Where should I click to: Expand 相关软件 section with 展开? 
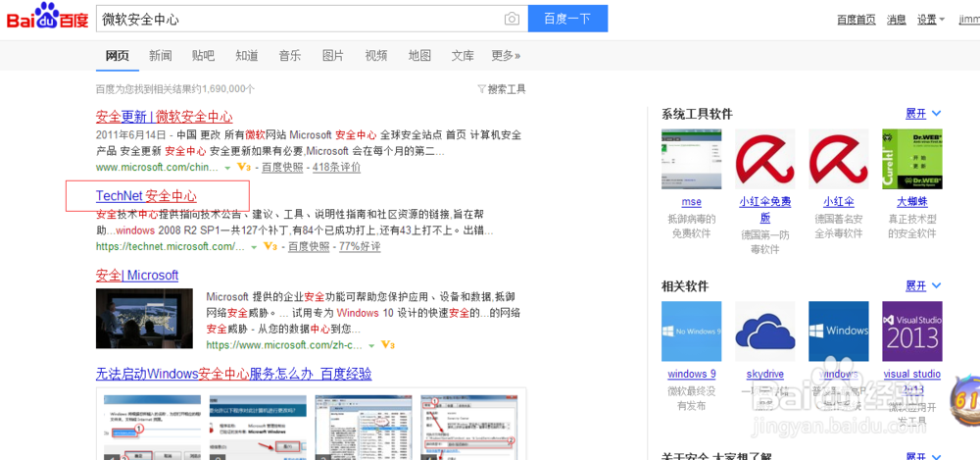(923, 286)
